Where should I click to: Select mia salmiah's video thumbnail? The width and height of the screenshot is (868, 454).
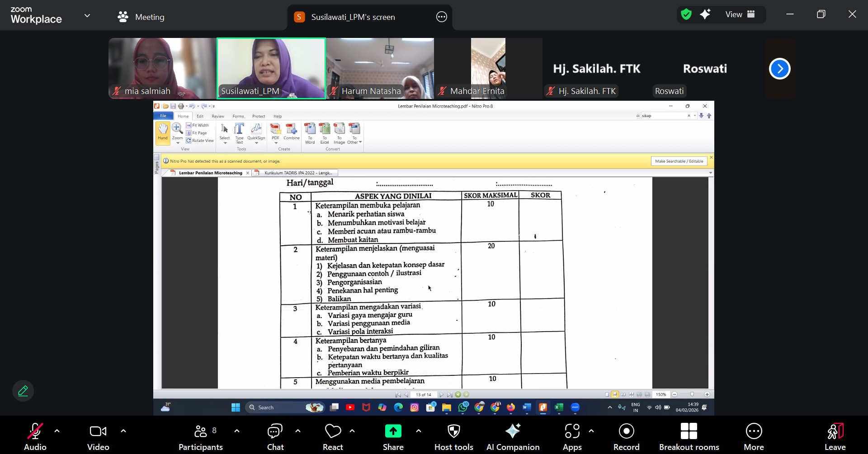[x=162, y=68]
